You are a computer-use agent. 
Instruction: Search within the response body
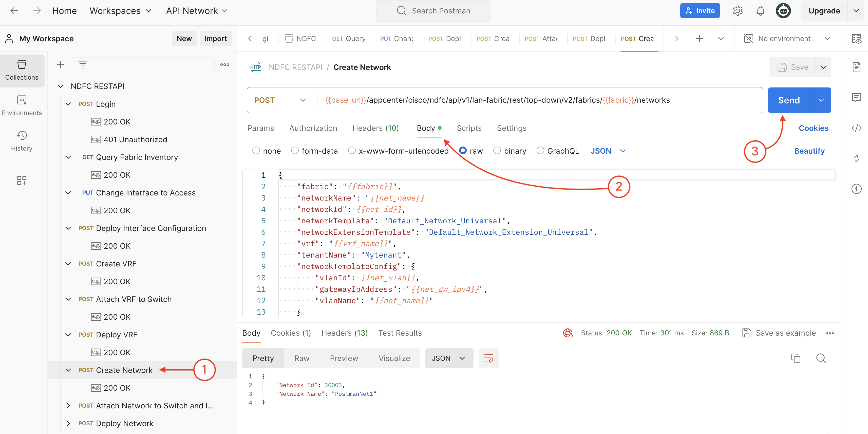point(821,358)
